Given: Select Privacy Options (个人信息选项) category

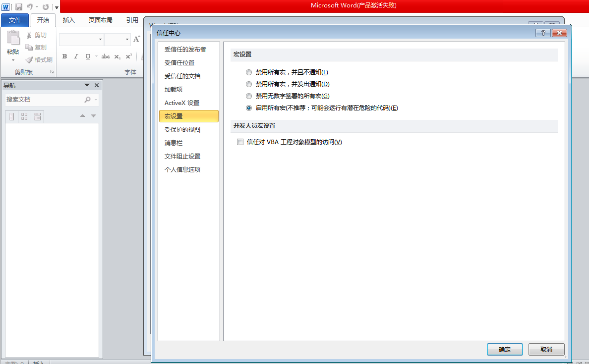Looking at the screenshot, I should (x=189, y=169).
